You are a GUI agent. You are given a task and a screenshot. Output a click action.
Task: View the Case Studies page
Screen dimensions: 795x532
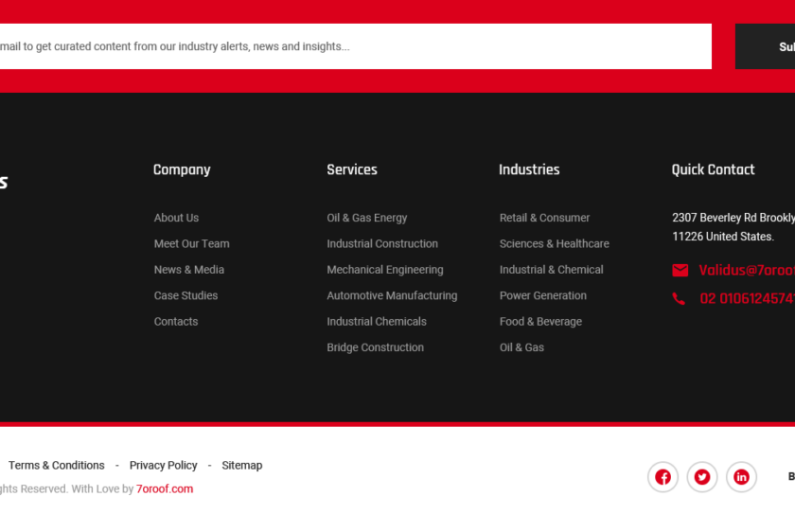pyautogui.click(x=185, y=295)
